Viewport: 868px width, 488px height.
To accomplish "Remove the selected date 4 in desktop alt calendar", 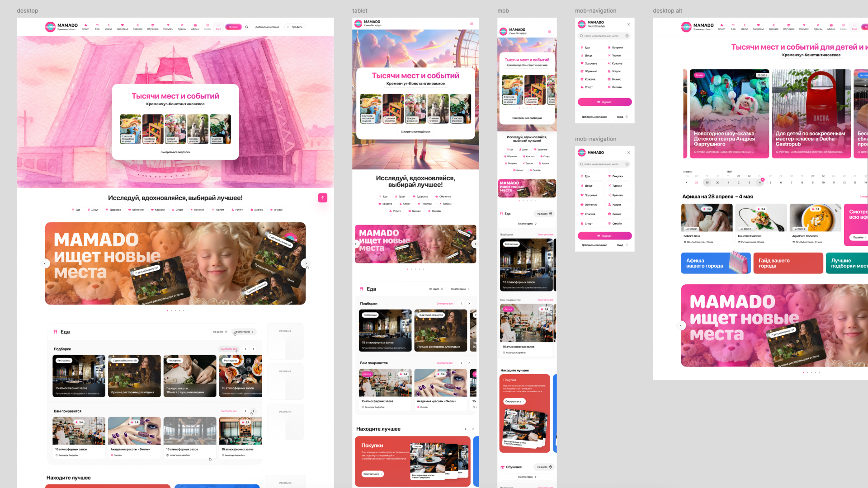I will 763,180.
